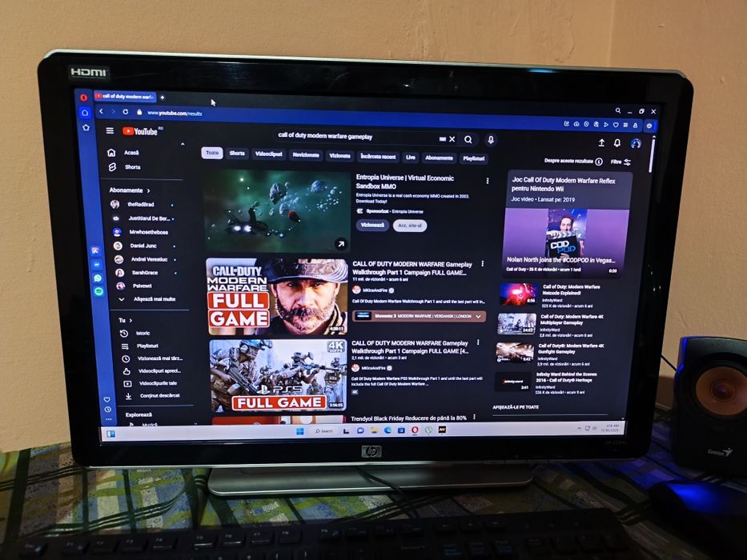Open the on-screen keyboard icon in search box
Image resolution: width=747 pixels, height=560 pixels.
(x=443, y=139)
